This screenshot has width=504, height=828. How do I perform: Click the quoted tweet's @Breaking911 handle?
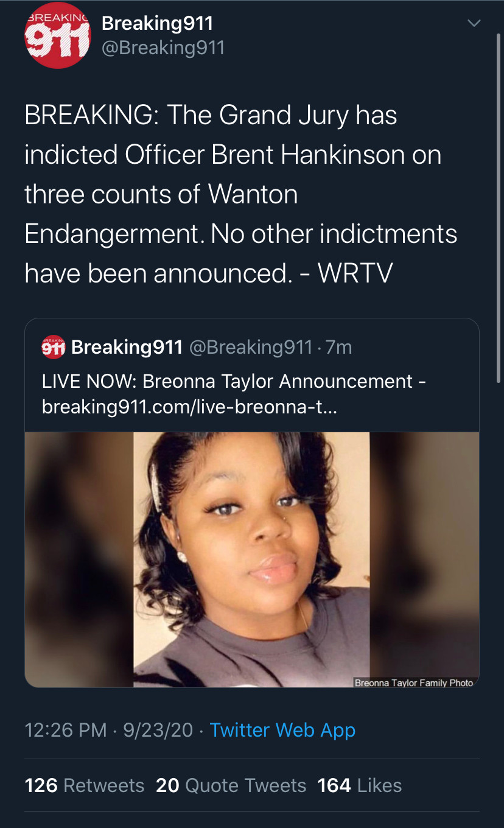pyautogui.click(x=251, y=347)
